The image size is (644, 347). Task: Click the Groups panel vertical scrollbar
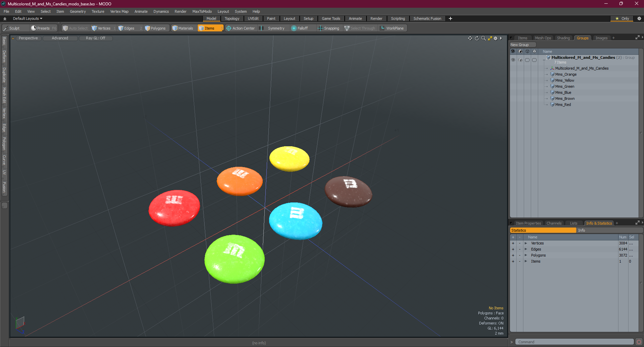(x=641, y=133)
